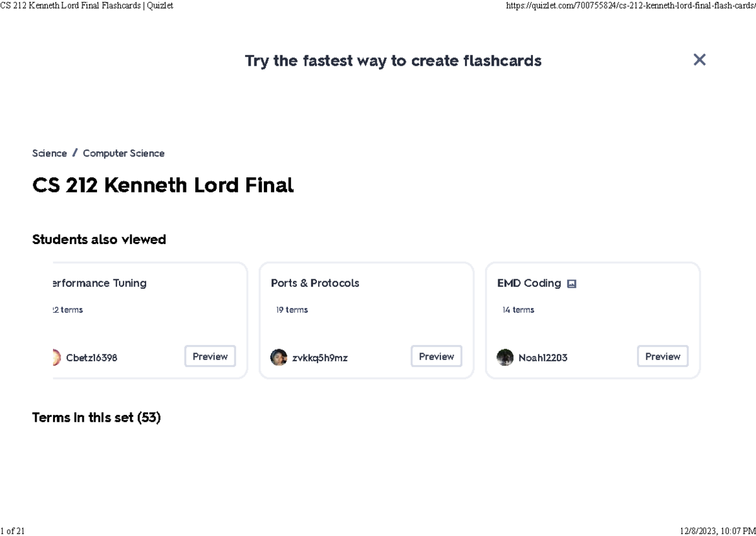Click the quizlet.com URL in the page header
Screen dimensions: 756x536
point(630,6)
